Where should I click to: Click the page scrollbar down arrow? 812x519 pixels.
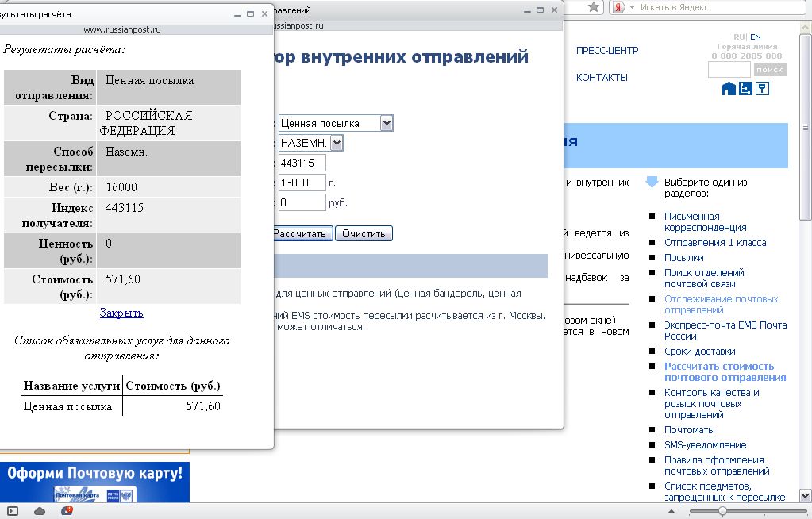[x=806, y=496]
